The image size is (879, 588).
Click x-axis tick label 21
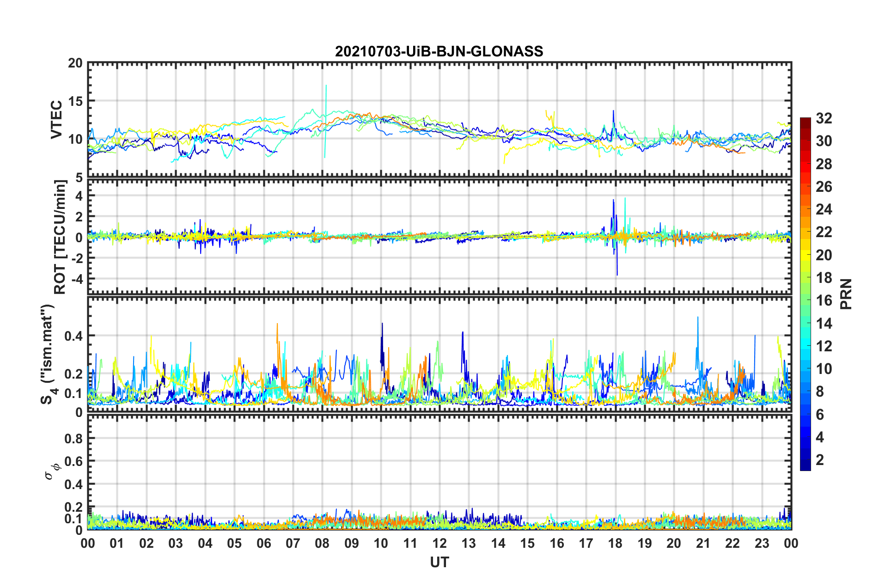click(703, 543)
